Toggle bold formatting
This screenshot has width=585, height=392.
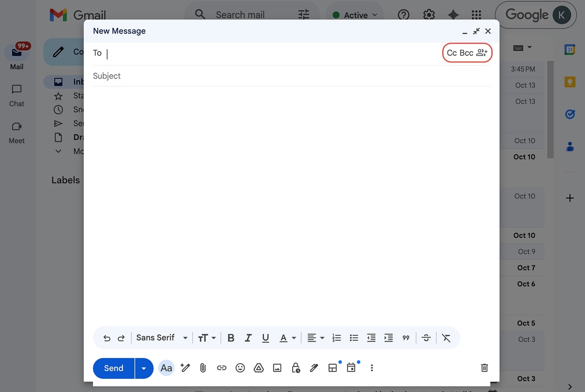pos(231,338)
